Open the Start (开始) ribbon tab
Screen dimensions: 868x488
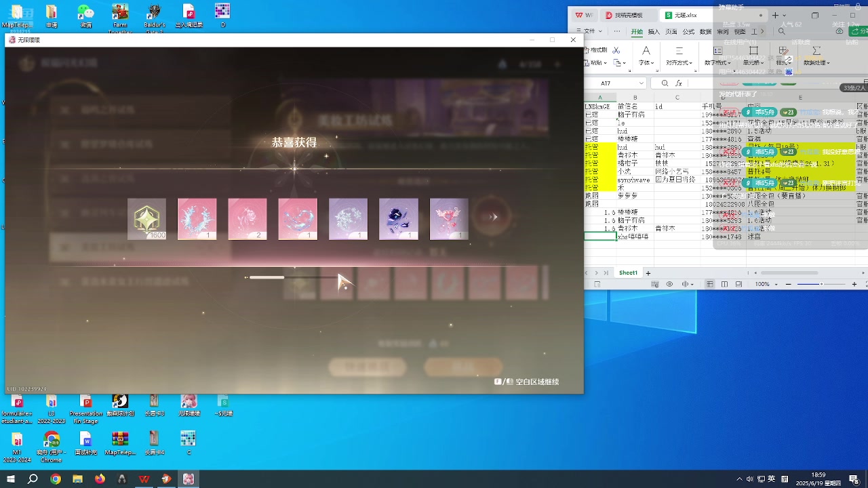click(x=637, y=31)
